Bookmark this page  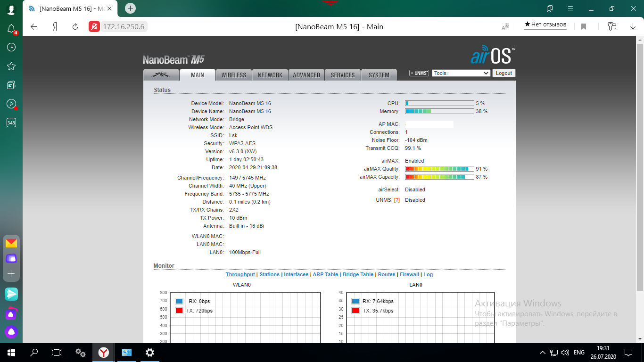[583, 27]
